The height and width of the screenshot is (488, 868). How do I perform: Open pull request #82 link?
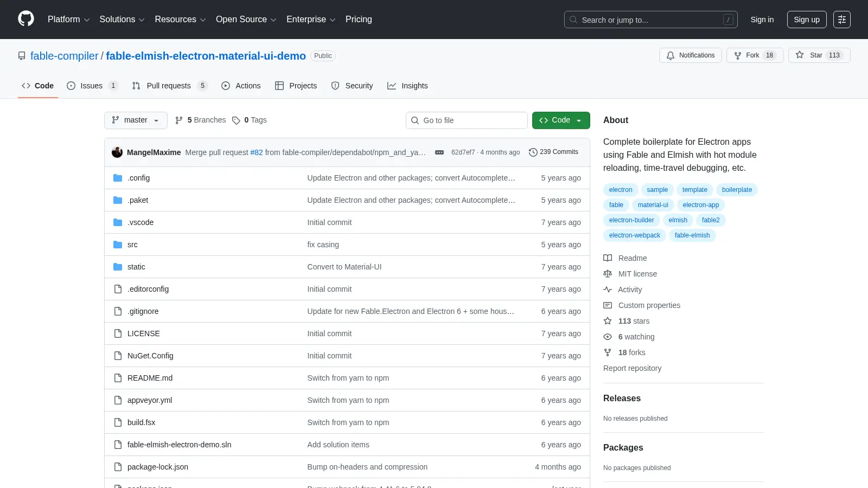pos(257,152)
